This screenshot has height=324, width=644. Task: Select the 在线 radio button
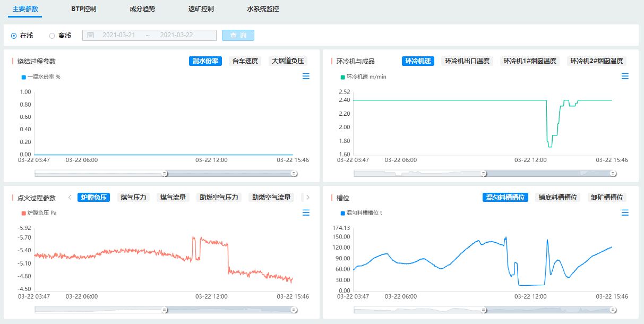pyautogui.click(x=14, y=36)
